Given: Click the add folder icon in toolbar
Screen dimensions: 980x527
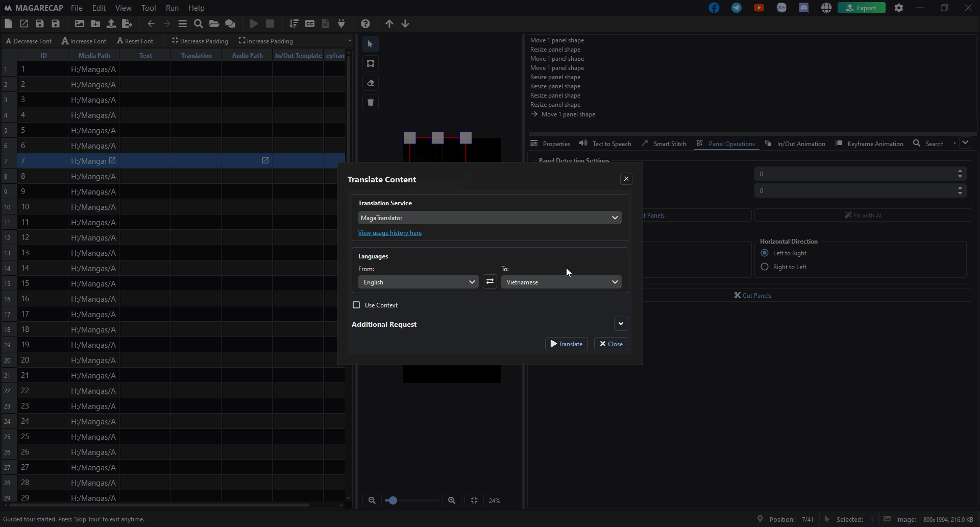Looking at the screenshot, I should [x=95, y=23].
